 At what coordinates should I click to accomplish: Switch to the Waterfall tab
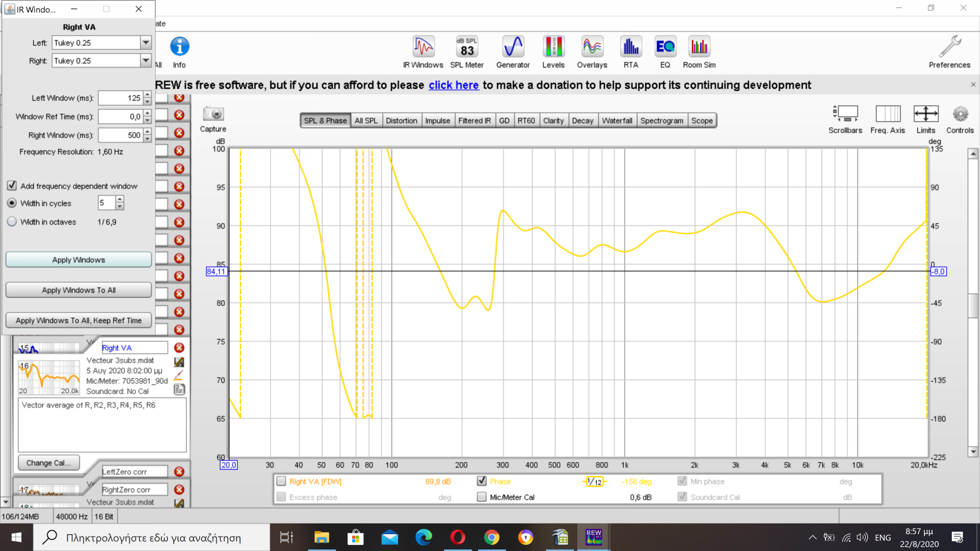[x=617, y=120]
